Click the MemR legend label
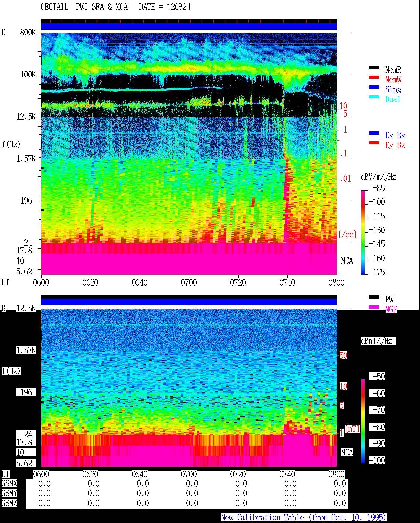 pos(393,70)
